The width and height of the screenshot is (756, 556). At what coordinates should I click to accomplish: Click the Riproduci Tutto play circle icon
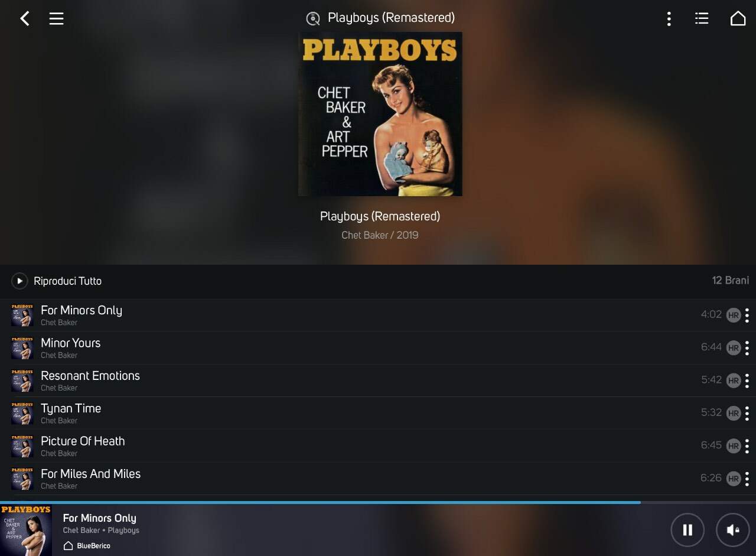19,281
